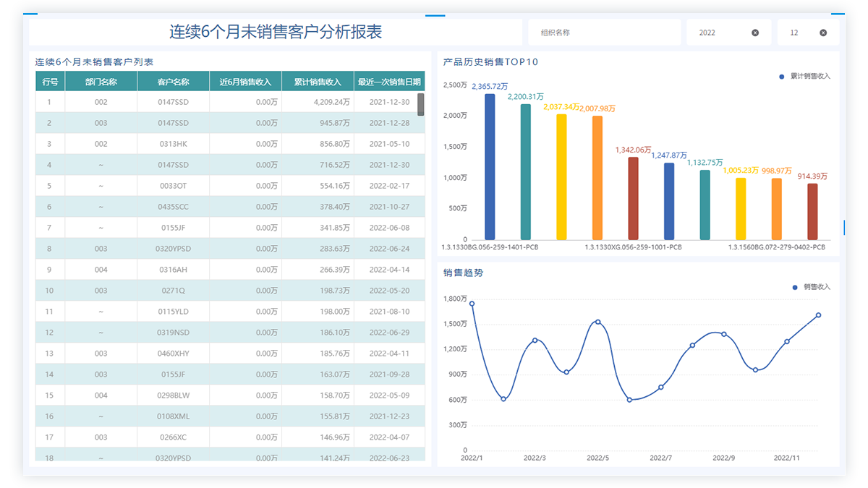Viewport: 868px width, 488px height.
Task: Click the lowest trend point near 2022/6
Action: click(629, 400)
